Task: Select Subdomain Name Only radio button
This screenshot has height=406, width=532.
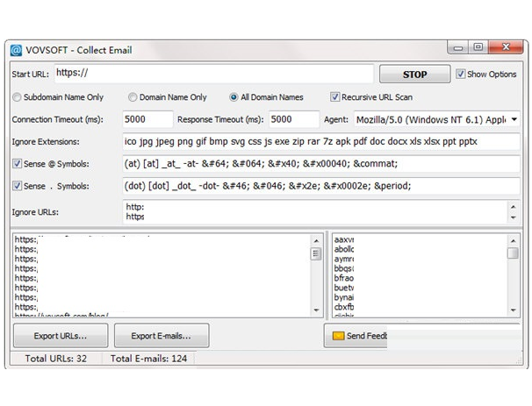Action: (17, 97)
